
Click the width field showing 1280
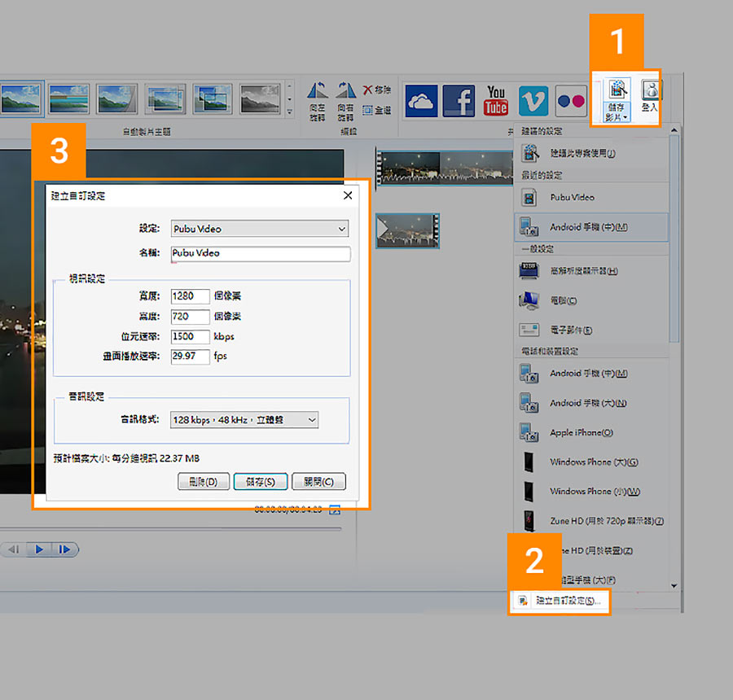click(x=190, y=296)
